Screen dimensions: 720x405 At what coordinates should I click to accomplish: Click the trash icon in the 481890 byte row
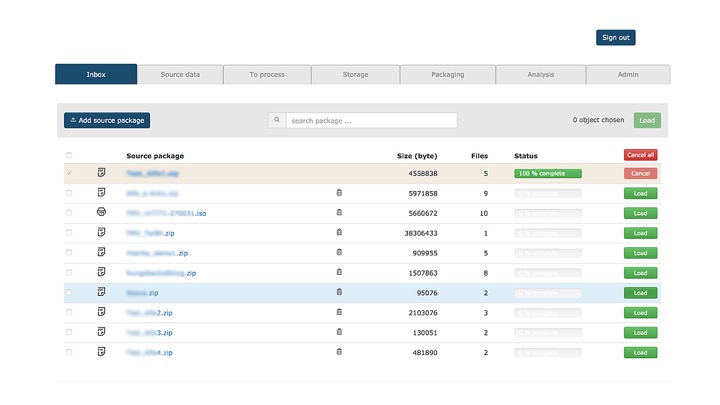(339, 352)
